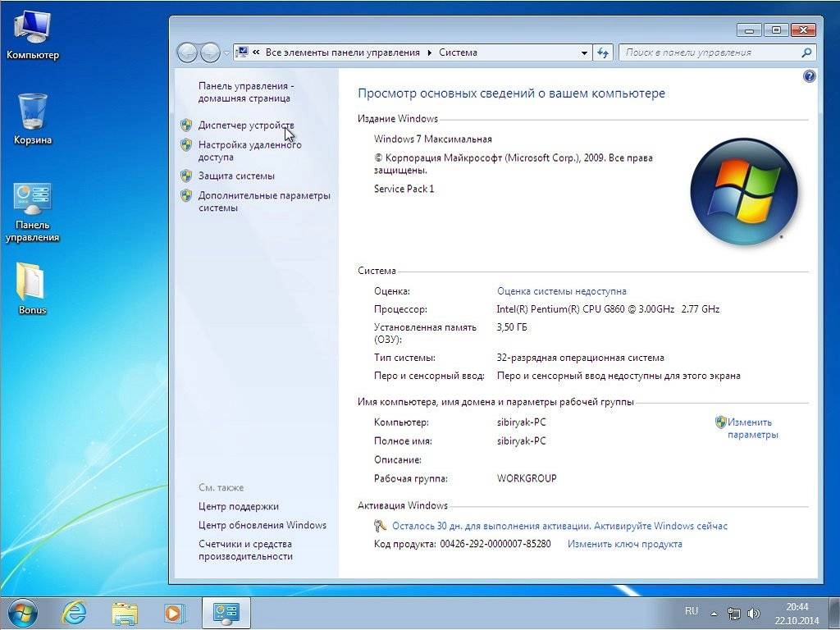840x630 pixels.
Task: Click shield icon beside Настройка удаленного доступа
Action: point(186,144)
